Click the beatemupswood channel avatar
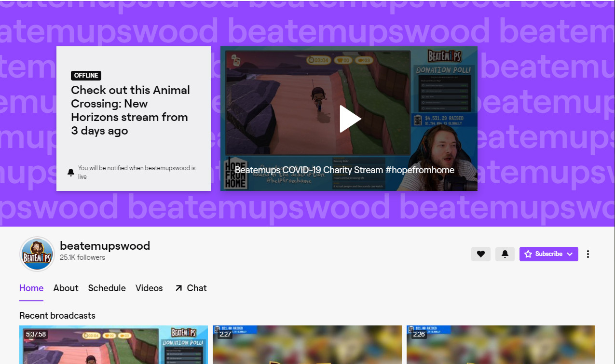 37,254
